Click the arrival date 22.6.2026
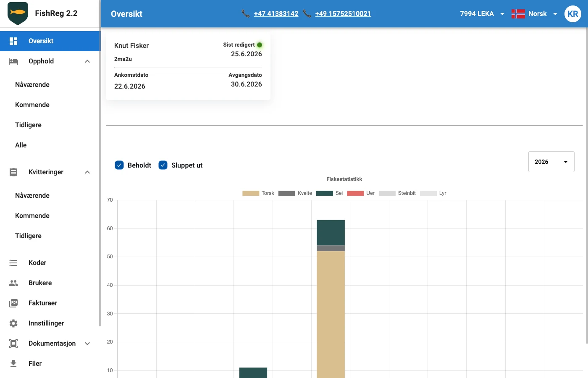The image size is (588, 378). point(130,87)
